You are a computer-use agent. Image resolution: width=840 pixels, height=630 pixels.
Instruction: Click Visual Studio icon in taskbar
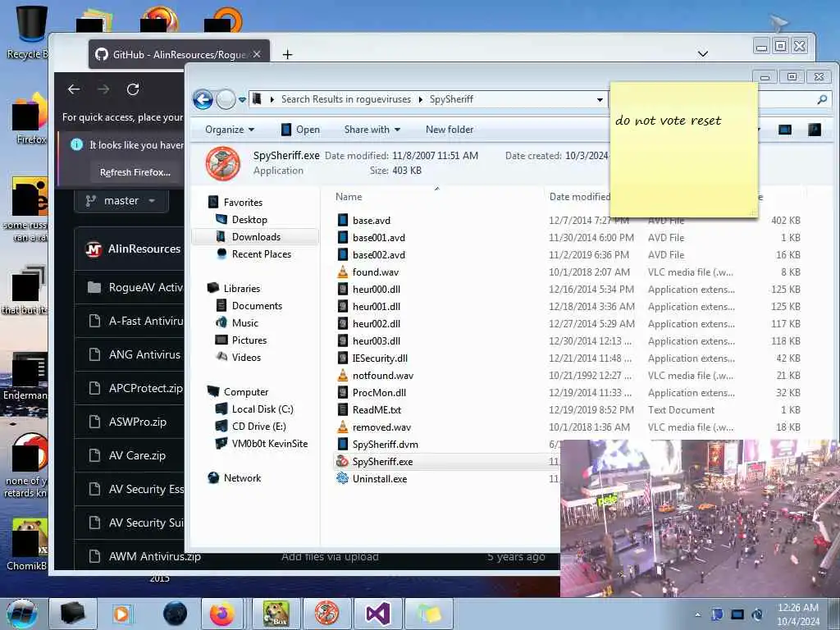click(x=377, y=614)
